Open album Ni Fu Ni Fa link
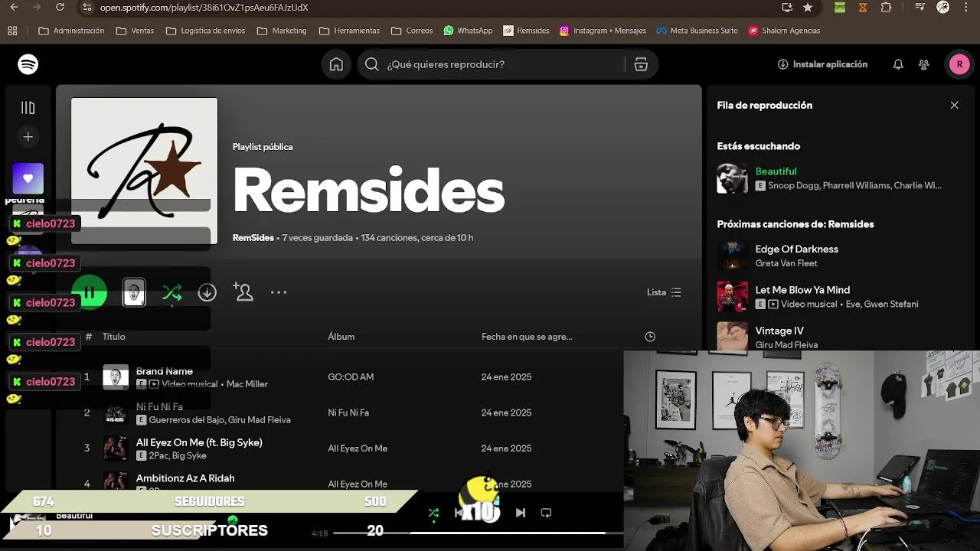 point(348,412)
